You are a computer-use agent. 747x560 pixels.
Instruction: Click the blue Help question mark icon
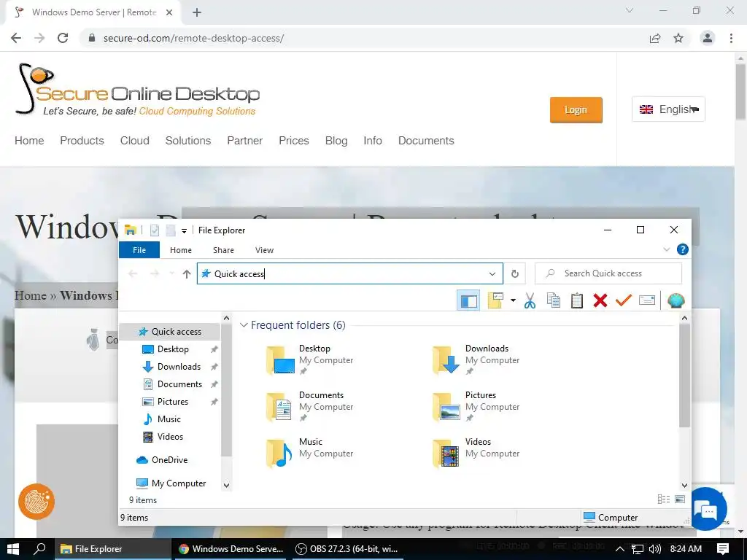pyautogui.click(x=683, y=249)
